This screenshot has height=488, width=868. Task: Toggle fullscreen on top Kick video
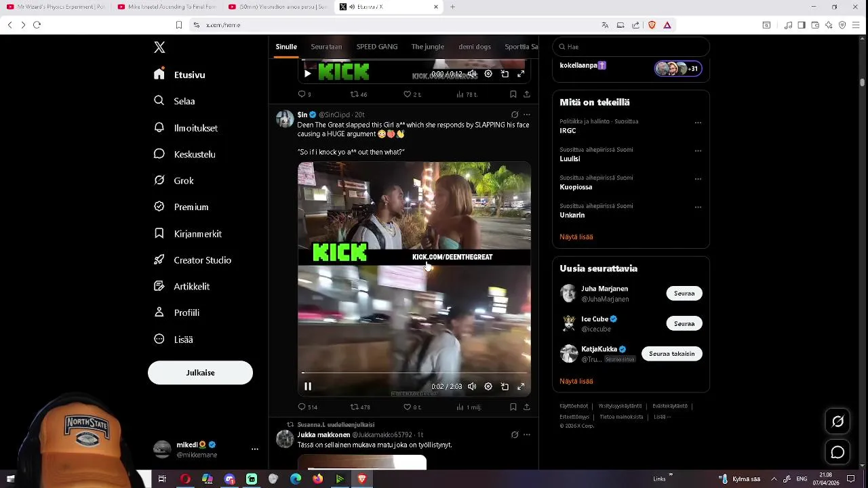[521, 73]
